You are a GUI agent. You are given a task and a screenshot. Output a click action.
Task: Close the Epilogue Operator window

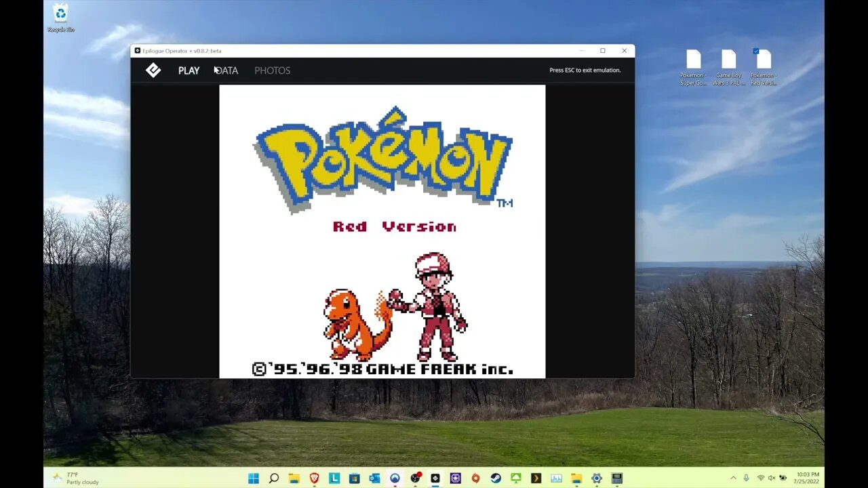point(624,51)
